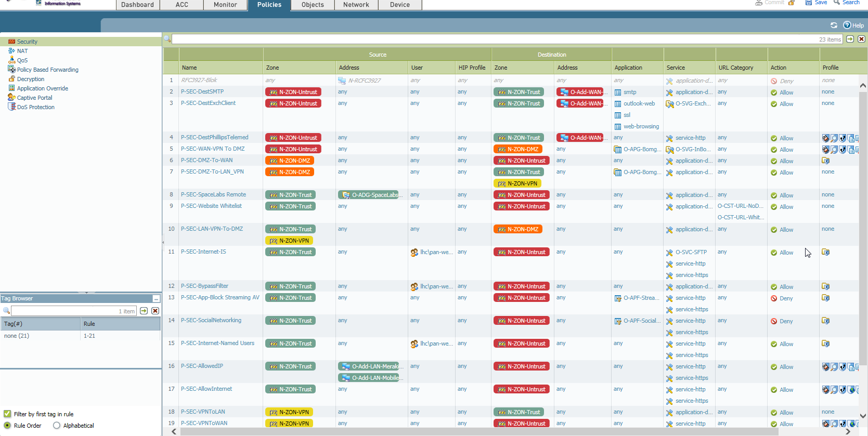Viewport: 868px width, 436px height.
Task: Apply the Tag Browser filter with green arrow
Action: [144, 311]
